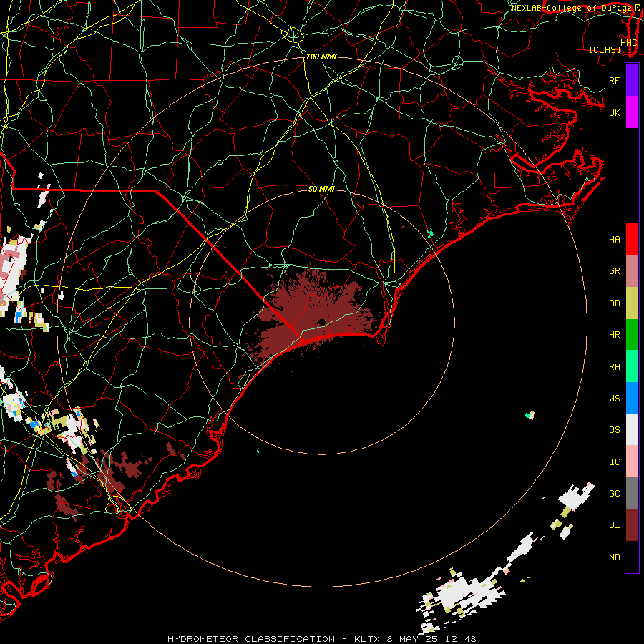The image size is (644, 644).
Task: Click the 100 NMI range ring label
Action: [321, 57]
